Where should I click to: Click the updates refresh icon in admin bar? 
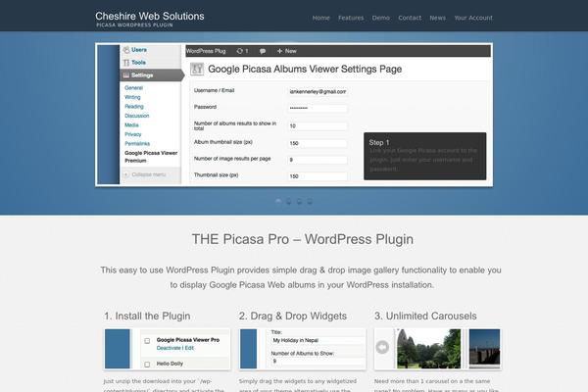(x=240, y=51)
